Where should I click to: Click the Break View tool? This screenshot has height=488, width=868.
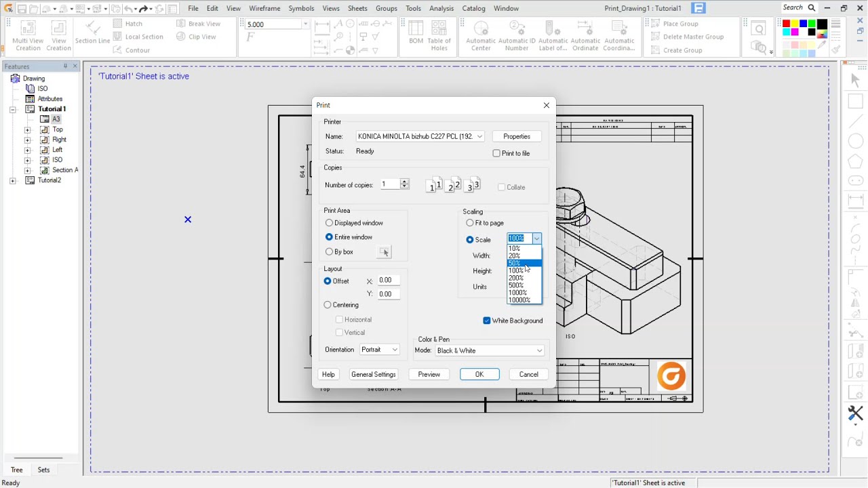click(198, 24)
